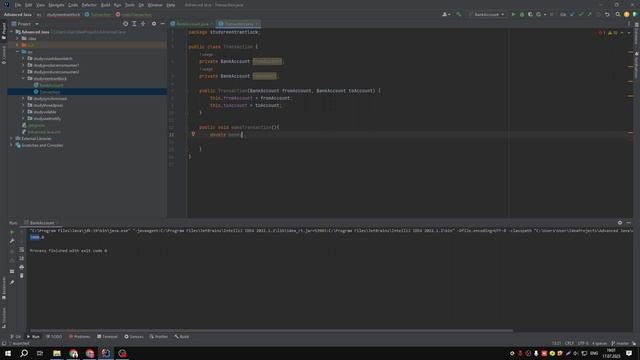Start debugging with the green bug icon
640x360 pixels.
(x=522, y=14)
